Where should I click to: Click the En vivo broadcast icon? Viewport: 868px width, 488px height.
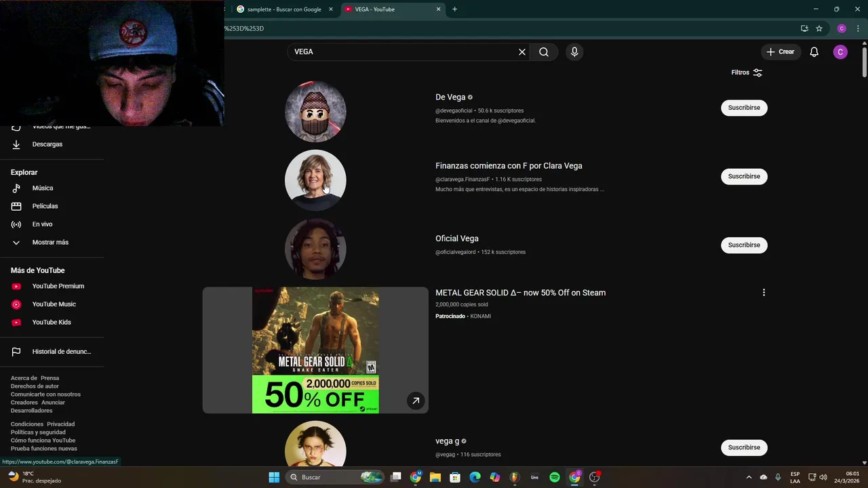tap(16, 224)
